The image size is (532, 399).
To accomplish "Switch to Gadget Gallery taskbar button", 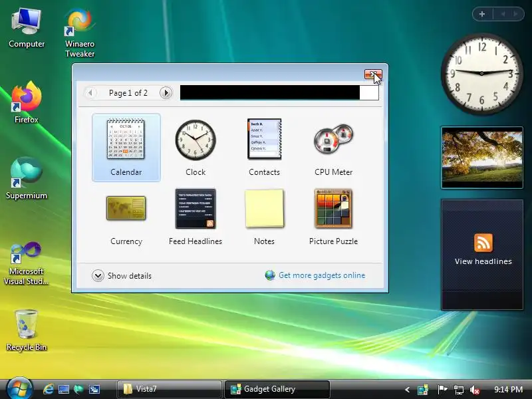I will point(277,389).
